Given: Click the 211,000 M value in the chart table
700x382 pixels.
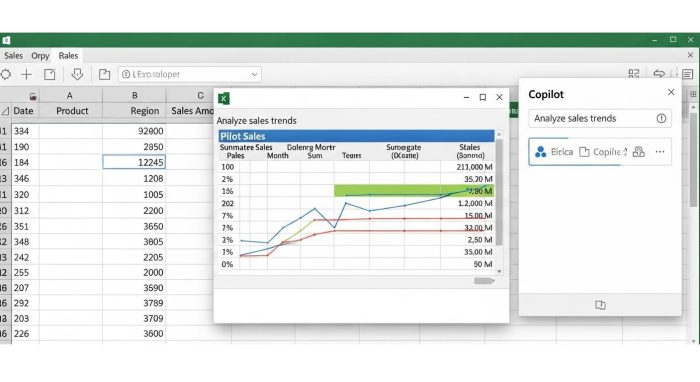Looking at the screenshot, I should (474, 167).
